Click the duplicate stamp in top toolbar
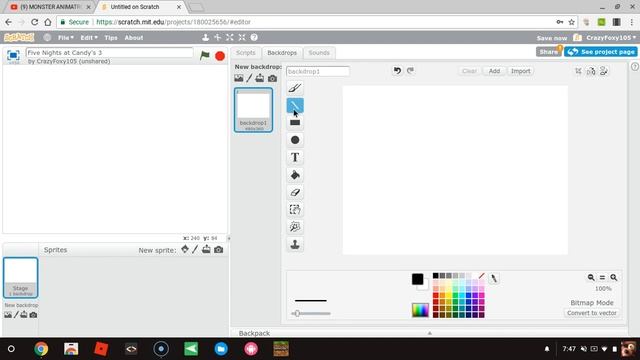The width and height of the screenshot is (640, 360). coord(205,38)
